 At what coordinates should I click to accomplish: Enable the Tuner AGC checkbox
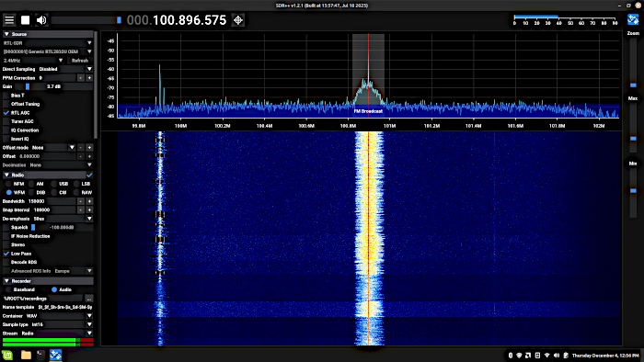click(x=6, y=121)
